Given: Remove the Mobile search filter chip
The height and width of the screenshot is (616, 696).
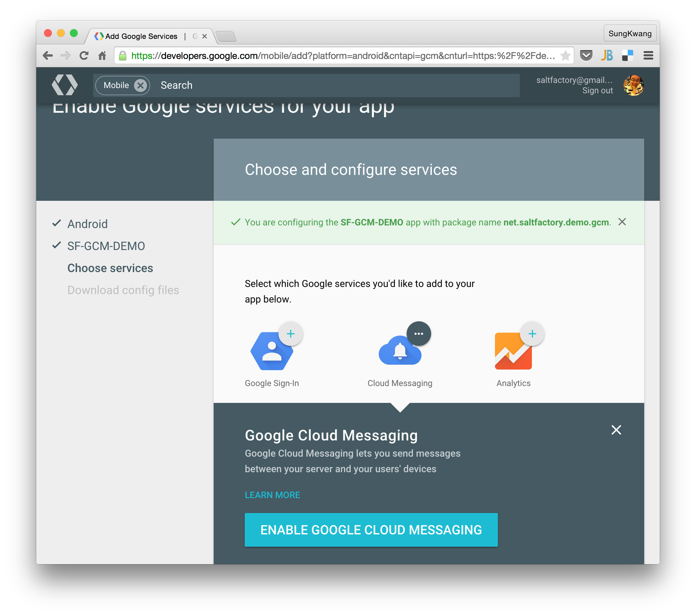Looking at the screenshot, I should [x=140, y=85].
